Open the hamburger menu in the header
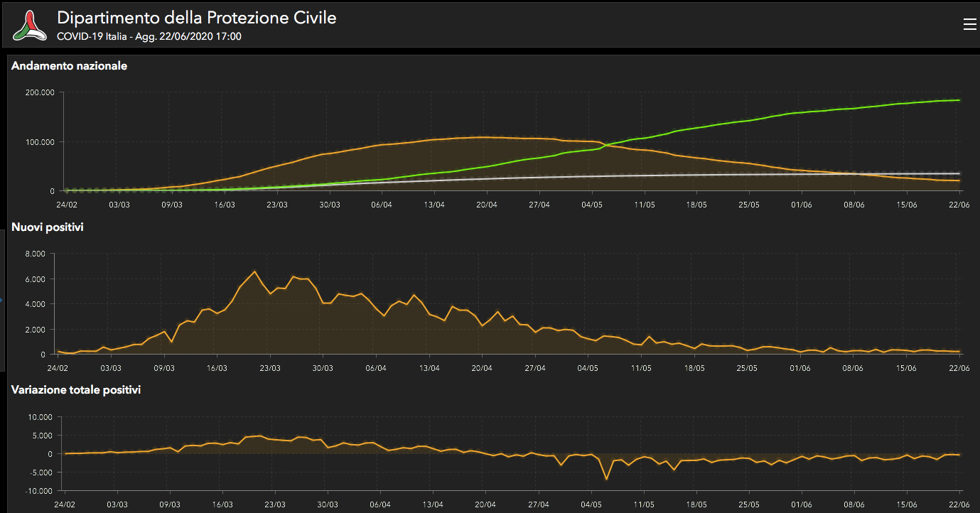This screenshot has height=513, width=980. pos(969,25)
